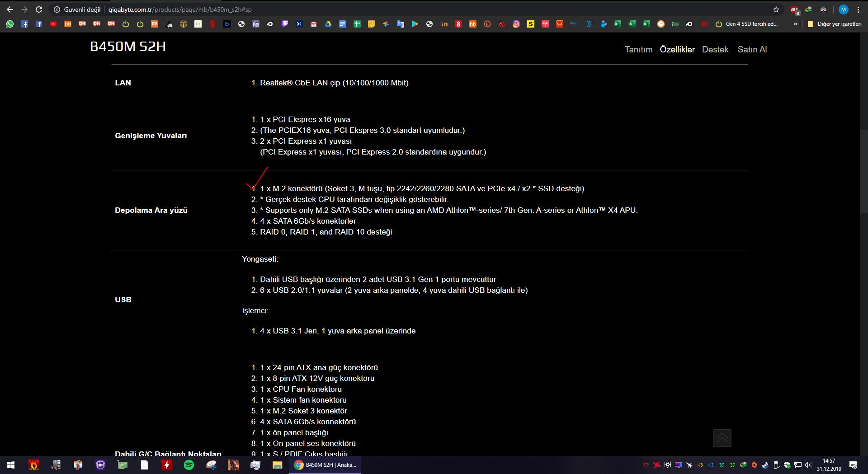The image size is (868, 474).
Task: Open the Windows Start menu
Action: pyautogui.click(x=11, y=465)
